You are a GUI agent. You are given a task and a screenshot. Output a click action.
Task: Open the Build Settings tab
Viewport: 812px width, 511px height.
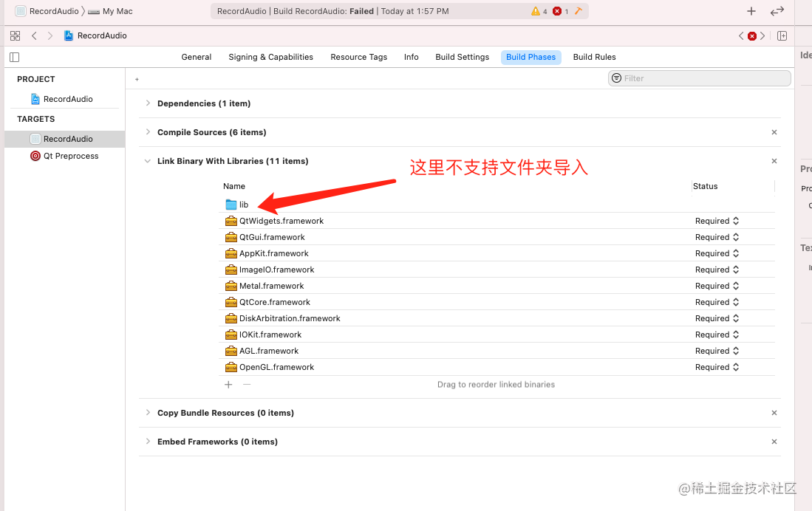[x=462, y=57]
